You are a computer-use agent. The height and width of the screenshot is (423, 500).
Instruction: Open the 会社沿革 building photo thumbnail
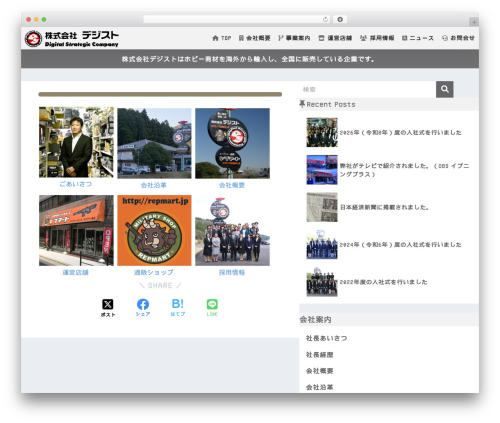coord(154,143)
